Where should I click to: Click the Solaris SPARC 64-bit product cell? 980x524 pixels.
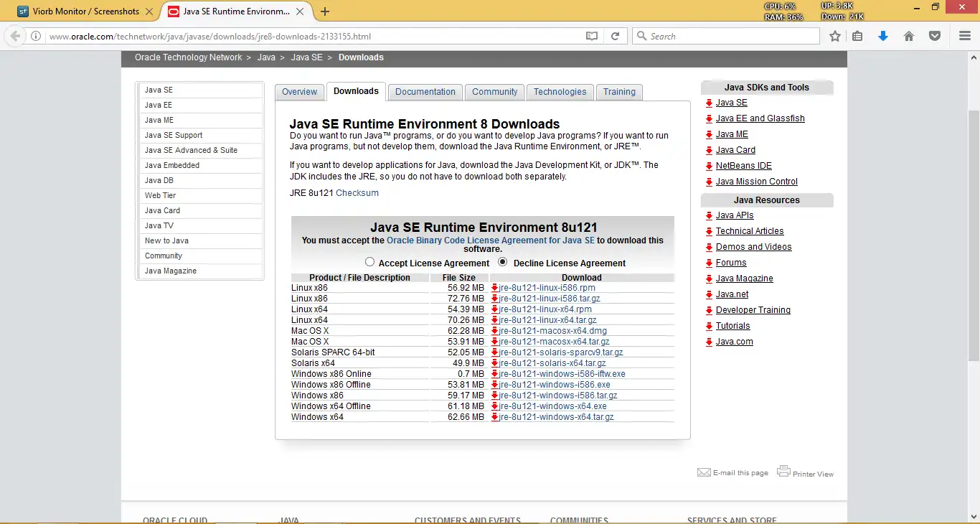(333, 352)
